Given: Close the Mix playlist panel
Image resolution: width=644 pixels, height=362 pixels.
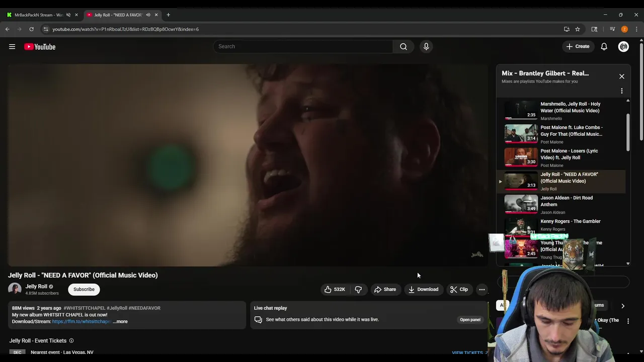Looking at the screenshot, I should pyautogui.click(x=622, y=76).
